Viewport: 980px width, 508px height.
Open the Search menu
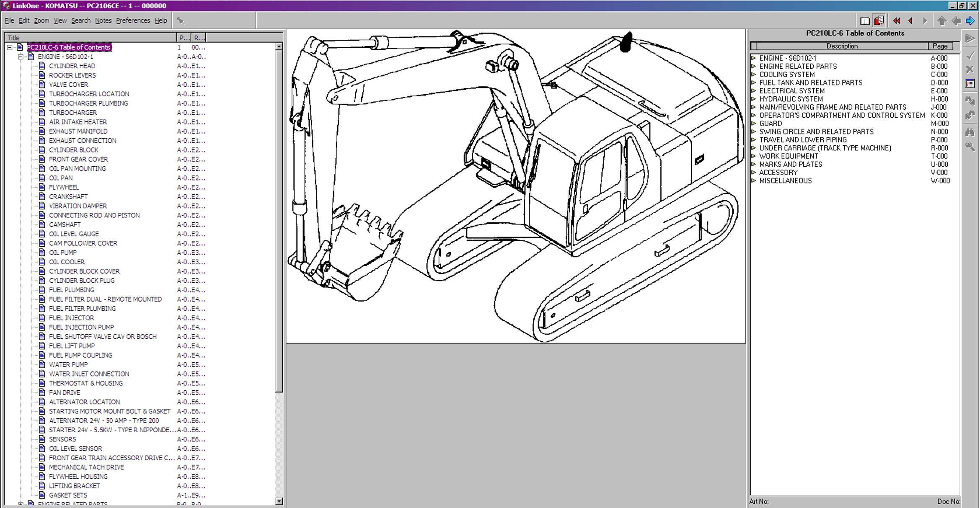(80, 21)
